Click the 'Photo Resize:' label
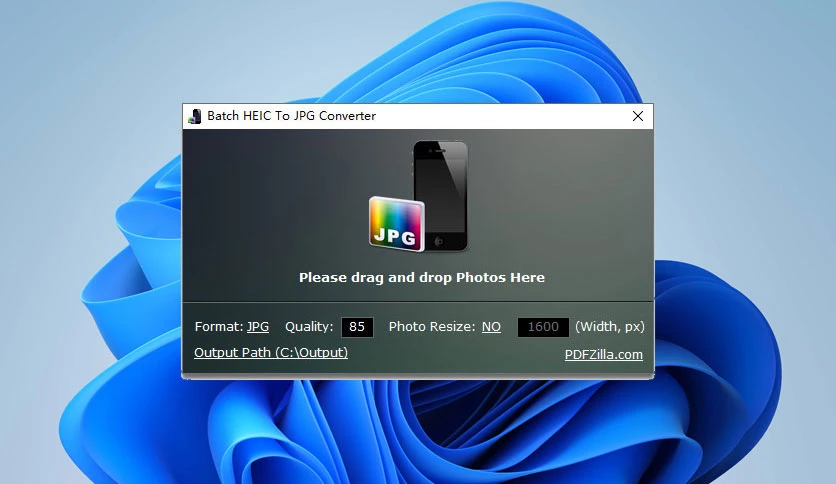Screen dimensions: 836x484 (431, 327)
